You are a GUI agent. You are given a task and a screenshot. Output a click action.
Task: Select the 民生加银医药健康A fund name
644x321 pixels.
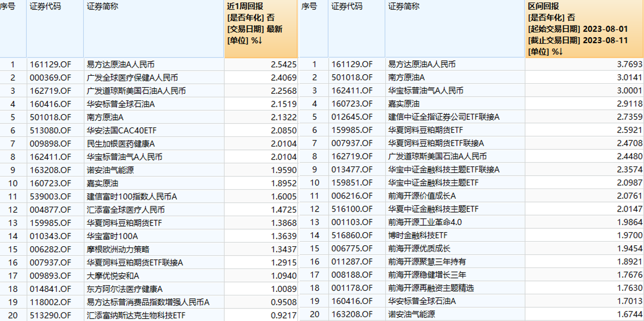click(x=120, y=143)
